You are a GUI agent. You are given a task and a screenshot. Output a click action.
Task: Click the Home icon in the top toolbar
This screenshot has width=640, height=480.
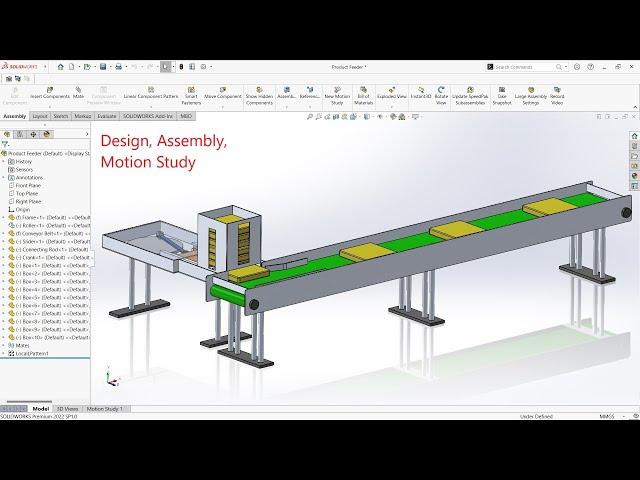click(60, 67)
